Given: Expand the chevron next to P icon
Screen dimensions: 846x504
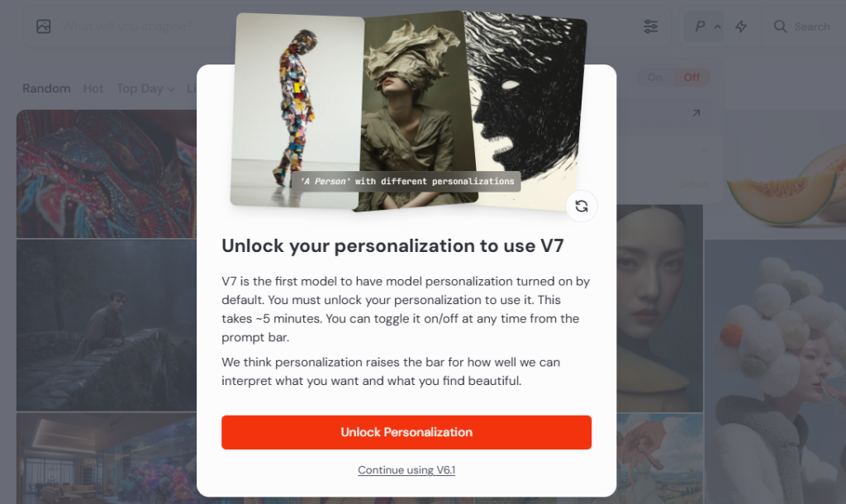Looking at the screenshot, I should click(x=718, y=26).
